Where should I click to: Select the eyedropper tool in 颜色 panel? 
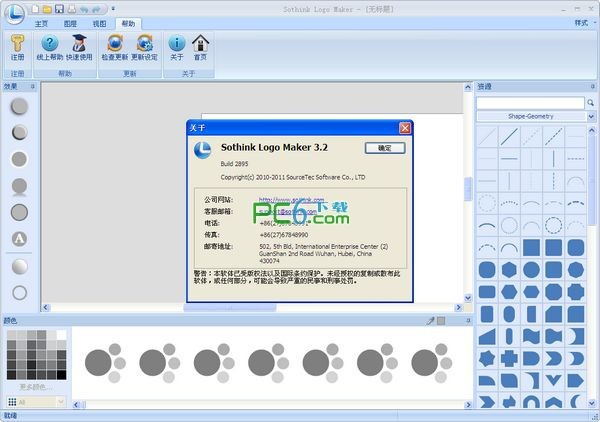[430, 321]
